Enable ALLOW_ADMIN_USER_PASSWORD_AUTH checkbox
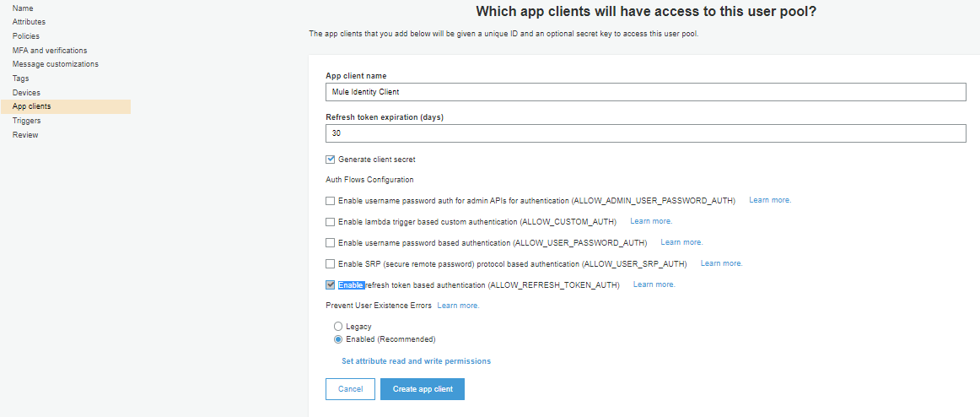This screenshot has height=417, width=980. click(331, 201)
